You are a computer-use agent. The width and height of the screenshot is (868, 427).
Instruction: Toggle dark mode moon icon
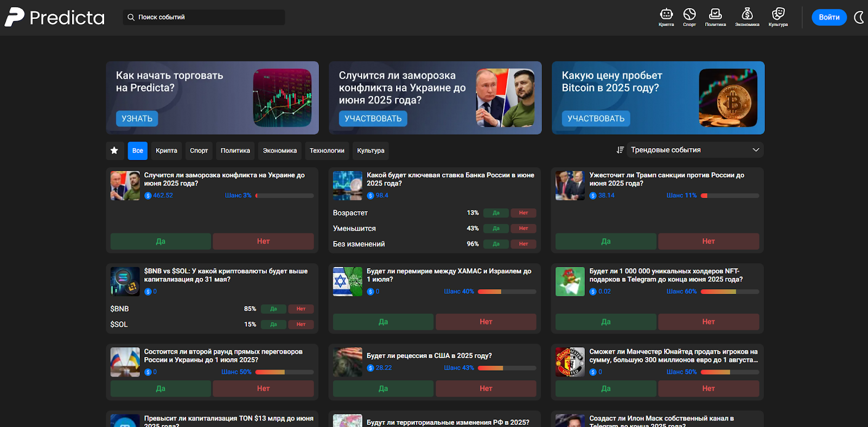pos(859,17)
